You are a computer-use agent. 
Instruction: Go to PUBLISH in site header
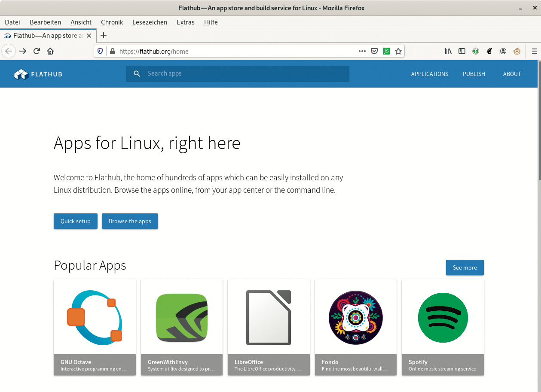point(474,74)
